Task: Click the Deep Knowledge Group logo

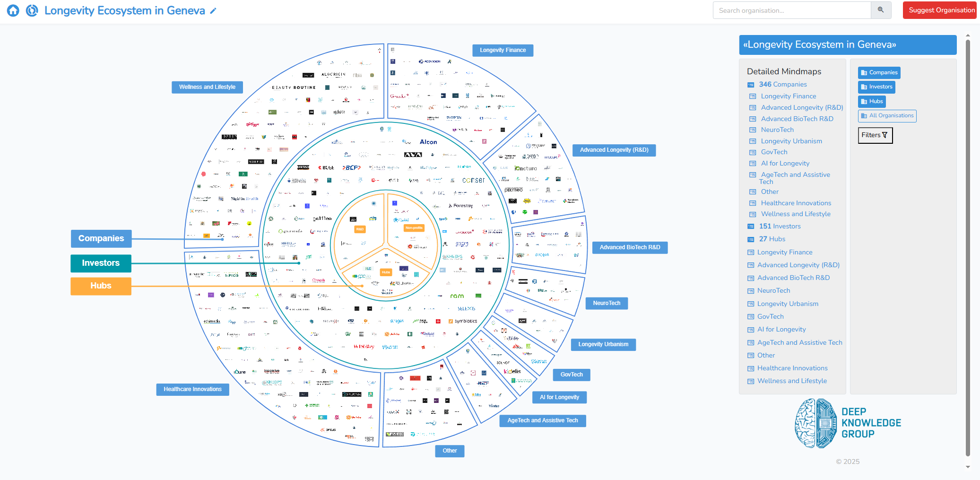Action: pyautogui.click(x=848, y=423)
